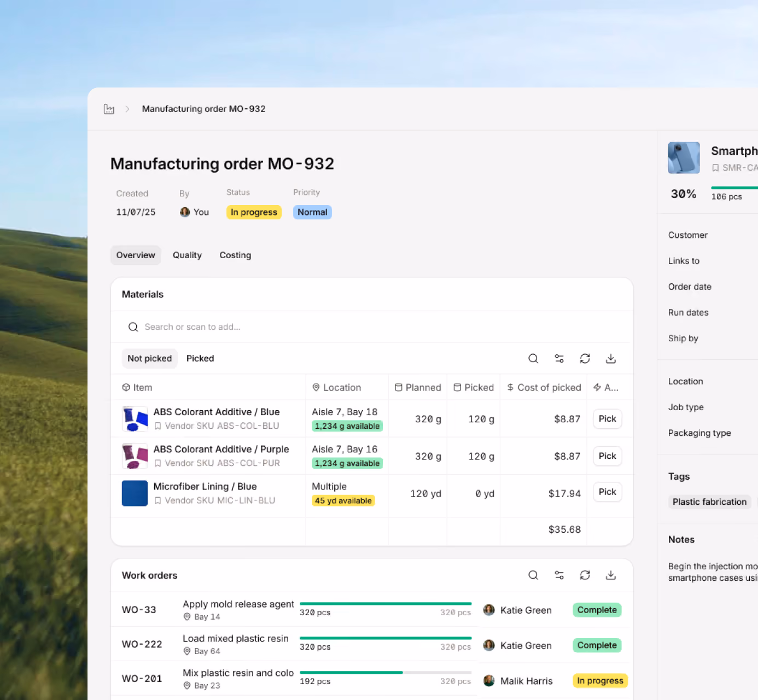This screenshot has width=758, height=700.
Task: Open the Costing tab
Action: tap(235, 255)
